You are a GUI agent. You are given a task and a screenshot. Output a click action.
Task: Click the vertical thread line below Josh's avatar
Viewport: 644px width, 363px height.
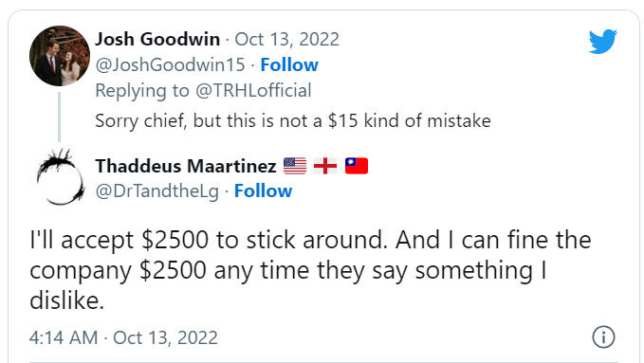(x=60, y=117)
